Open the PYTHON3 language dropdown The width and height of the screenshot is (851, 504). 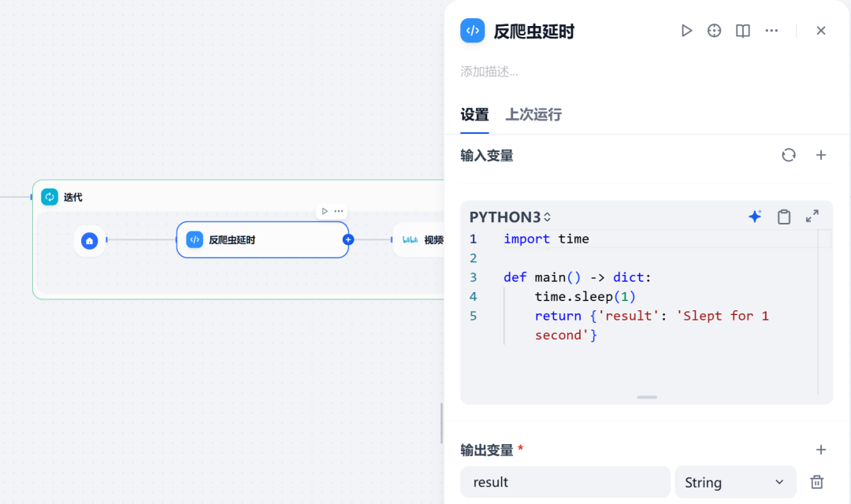510,217
